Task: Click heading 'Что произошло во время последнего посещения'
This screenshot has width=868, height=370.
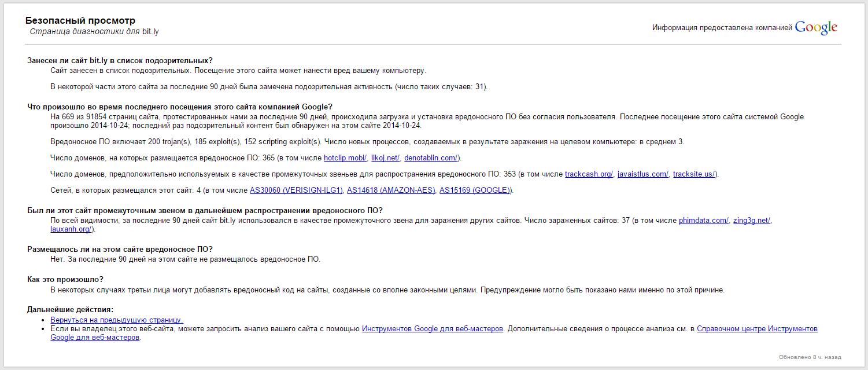Action: click(x=180, y=107)
